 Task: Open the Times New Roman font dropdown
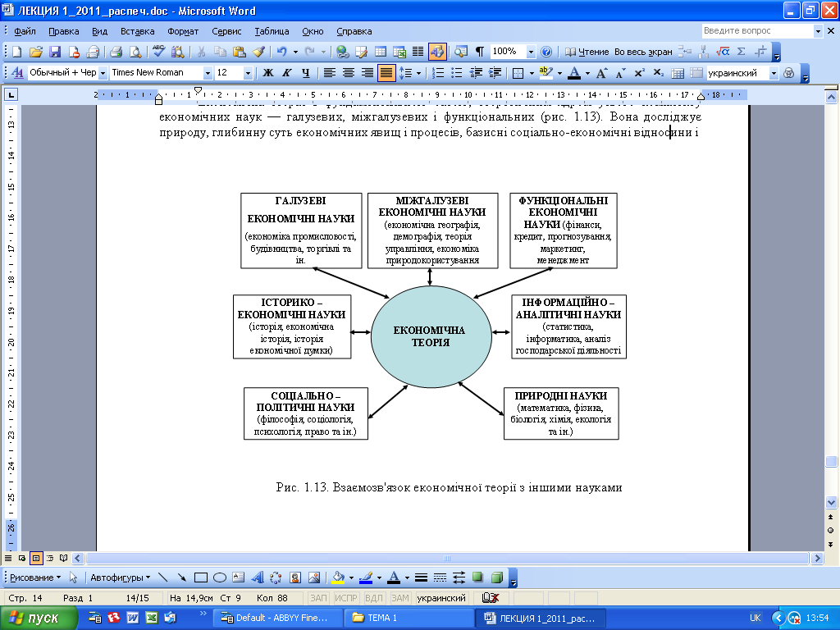(x=208, y=73)
